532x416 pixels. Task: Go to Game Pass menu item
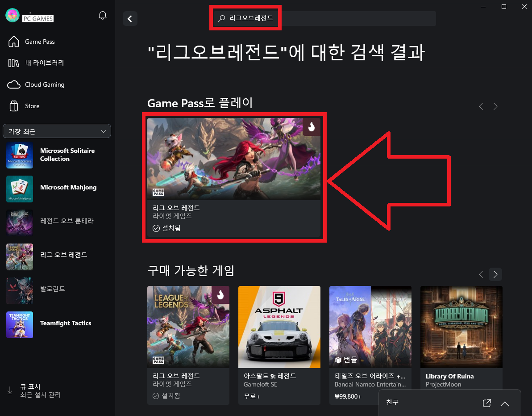[x=40, y=42]
